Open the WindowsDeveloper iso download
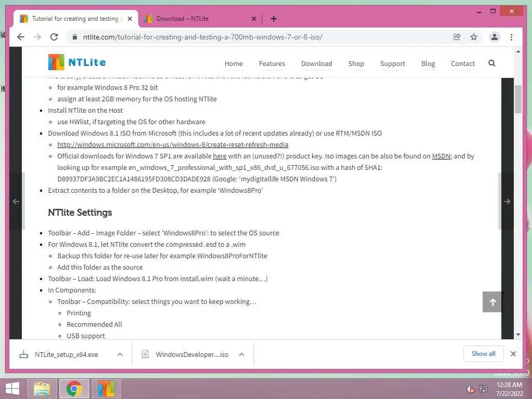This screenshot has height=399, width=532. coord(192,354)
